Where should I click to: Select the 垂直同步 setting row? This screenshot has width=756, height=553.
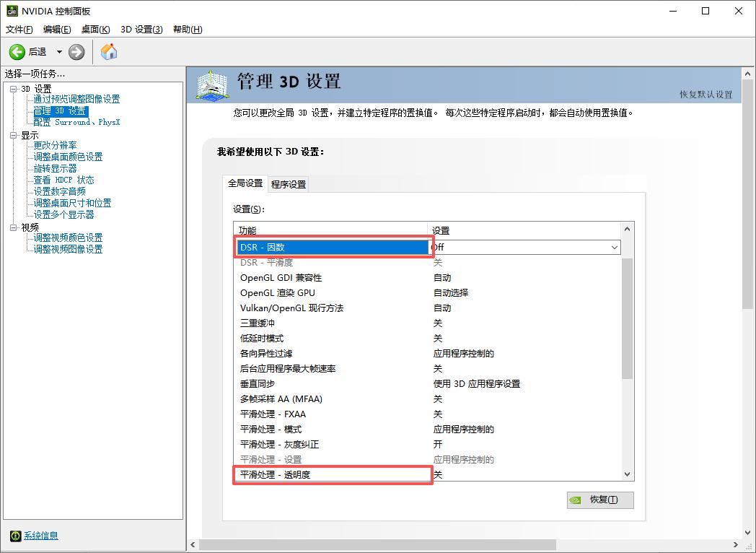428,383
